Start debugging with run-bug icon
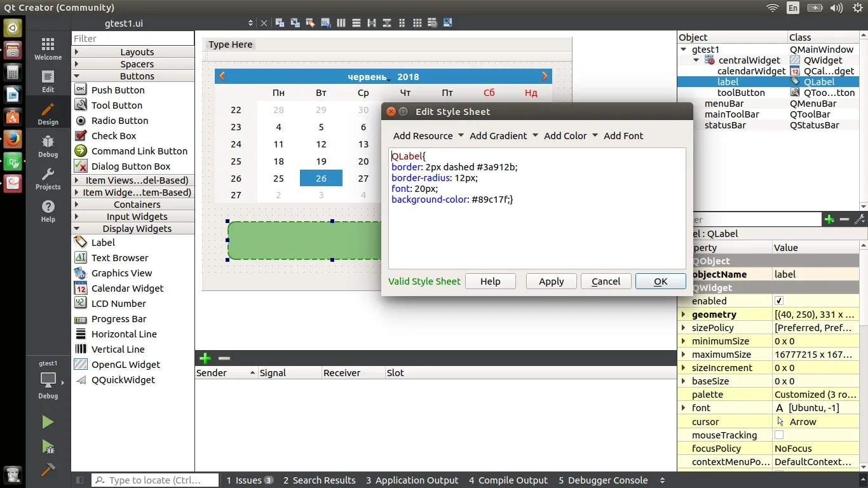This screenshot has height=488, width=868. [x=48, y=446]
